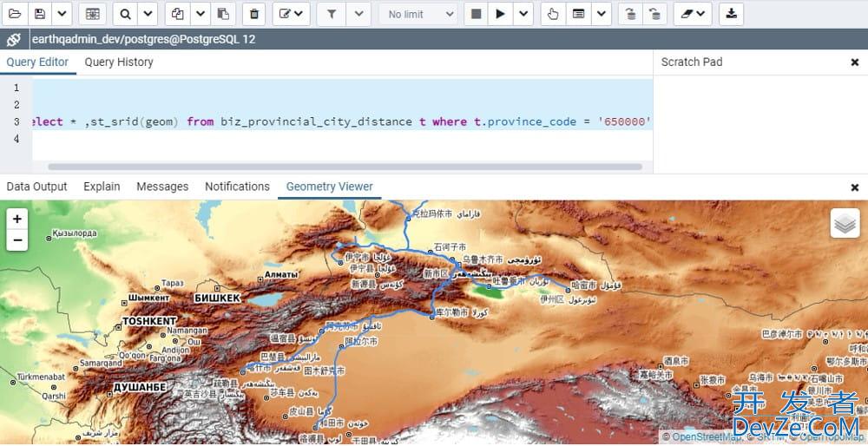
Task: Zoom out the map with minus button
Action: 17,240
